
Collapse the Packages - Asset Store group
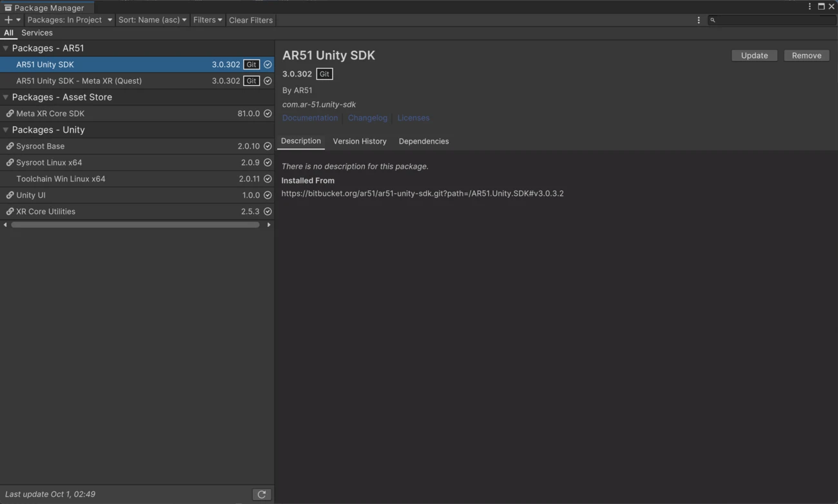tap(6, 97)
